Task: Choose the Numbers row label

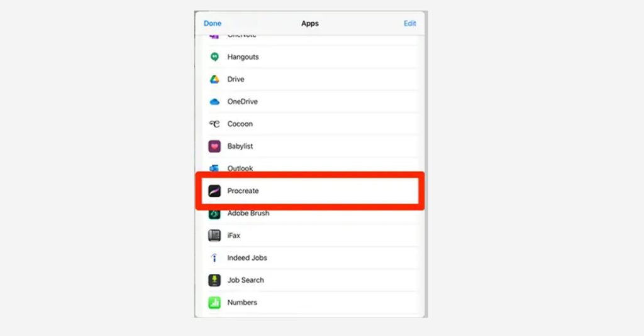Action: pos(242,302)
